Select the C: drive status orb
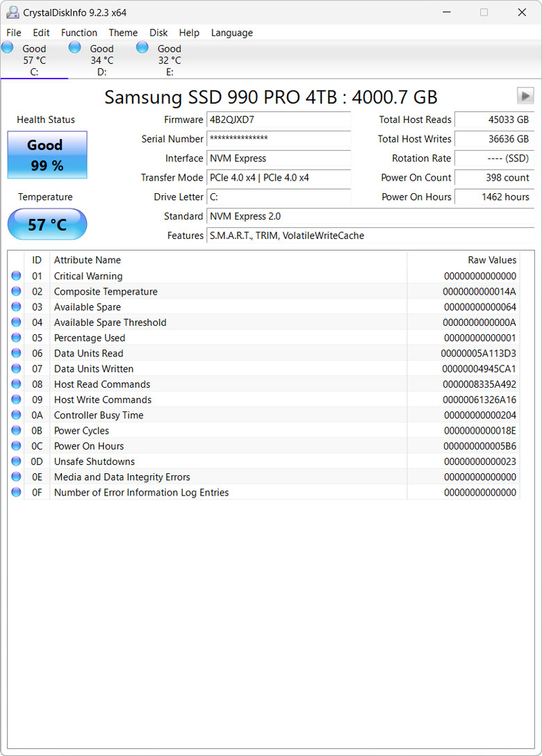This screenshot has width=542, height=756. click(x=8, y=47)
